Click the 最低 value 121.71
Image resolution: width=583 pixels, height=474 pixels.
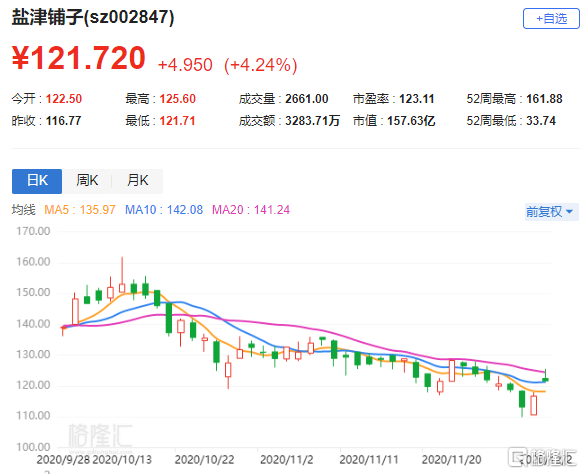pos(177,121)
